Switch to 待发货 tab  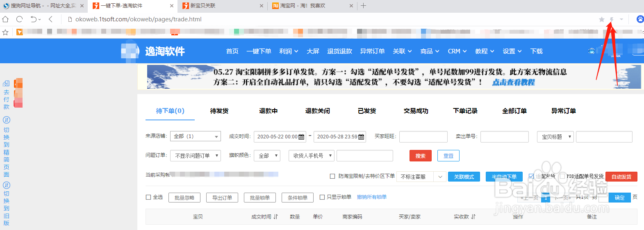click(x=219, y=111)
